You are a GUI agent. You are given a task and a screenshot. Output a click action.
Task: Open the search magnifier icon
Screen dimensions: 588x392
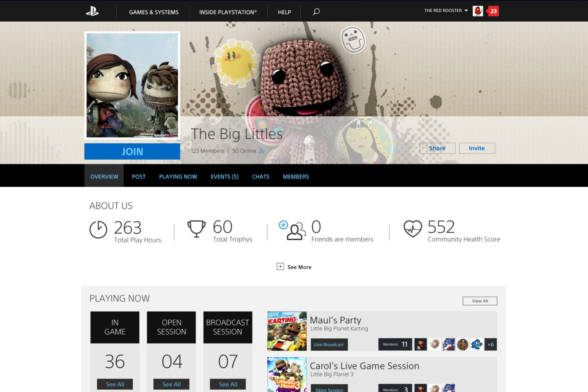pyautogui.click(x=316, y=12)
